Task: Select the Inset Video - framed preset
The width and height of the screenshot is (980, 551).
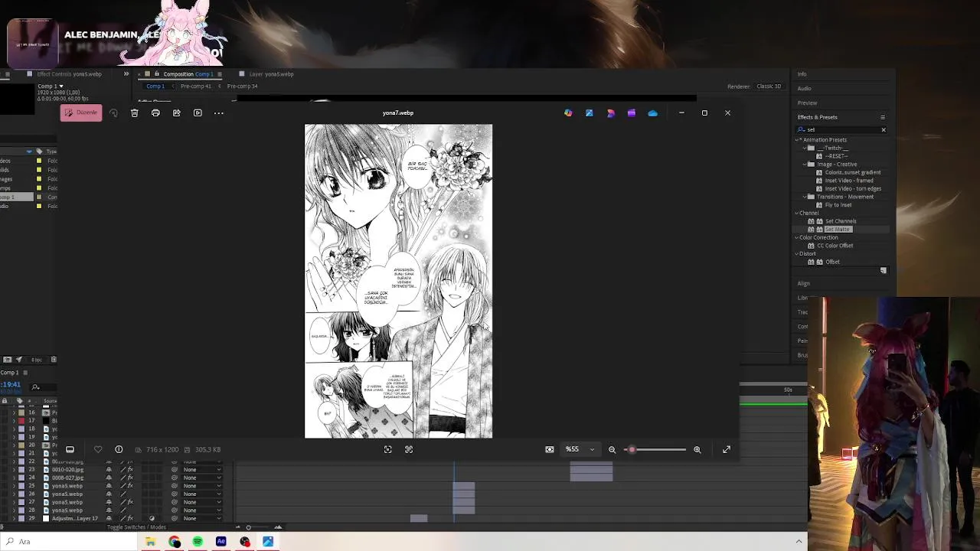Action: click(x=848, y=181)
